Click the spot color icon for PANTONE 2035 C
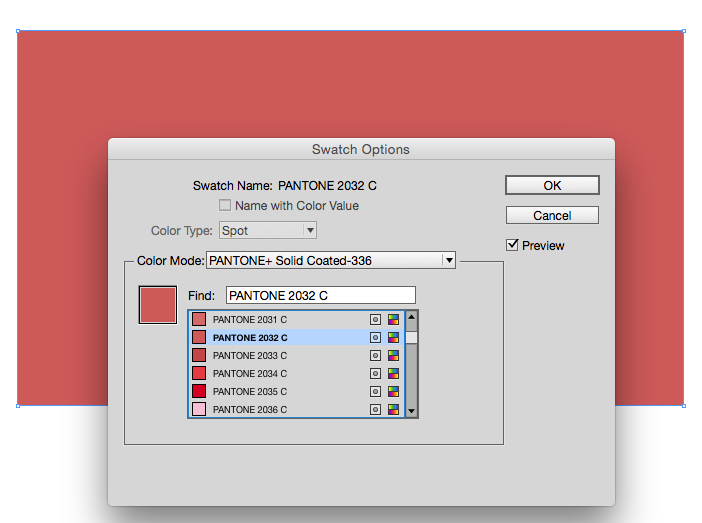Image resolution: width=702 pixels, height=523 pixels. click(375, 391)
